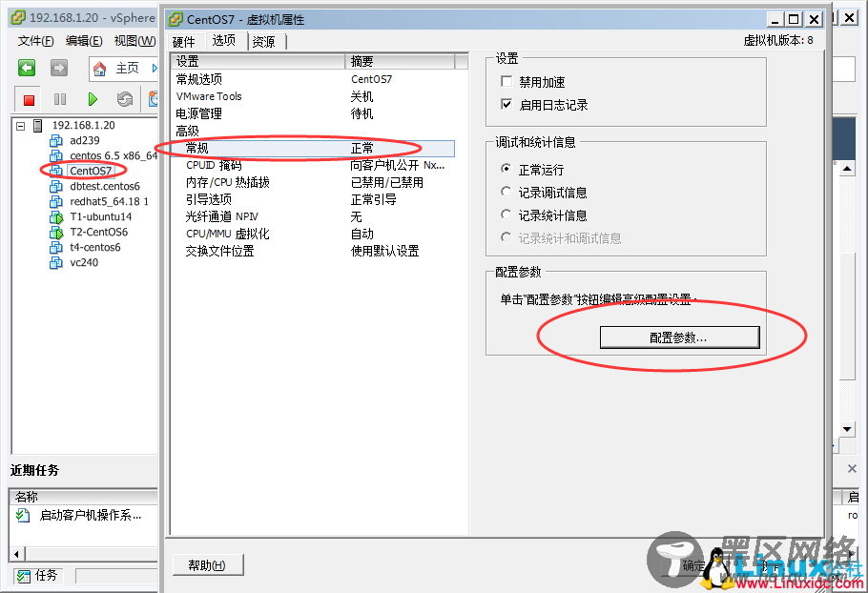Select T1-ubuntu14 name in inventory tree
868x593 pixels.
tap(101, 216)
